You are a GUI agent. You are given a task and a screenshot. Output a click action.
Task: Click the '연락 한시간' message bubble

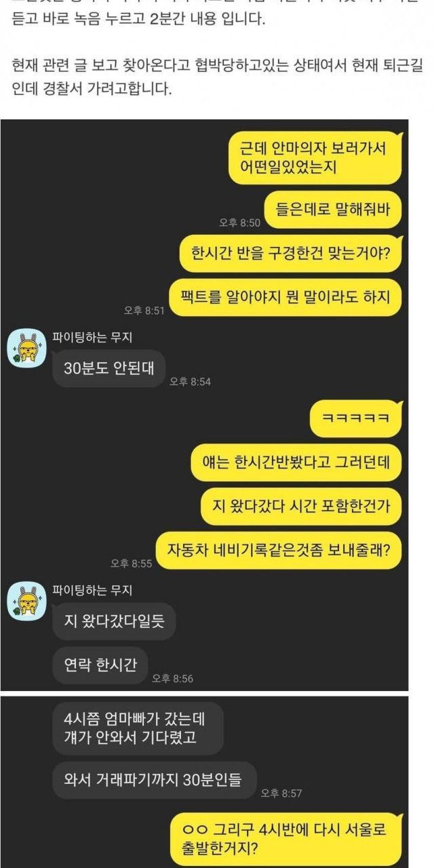[x=100, y=665]
